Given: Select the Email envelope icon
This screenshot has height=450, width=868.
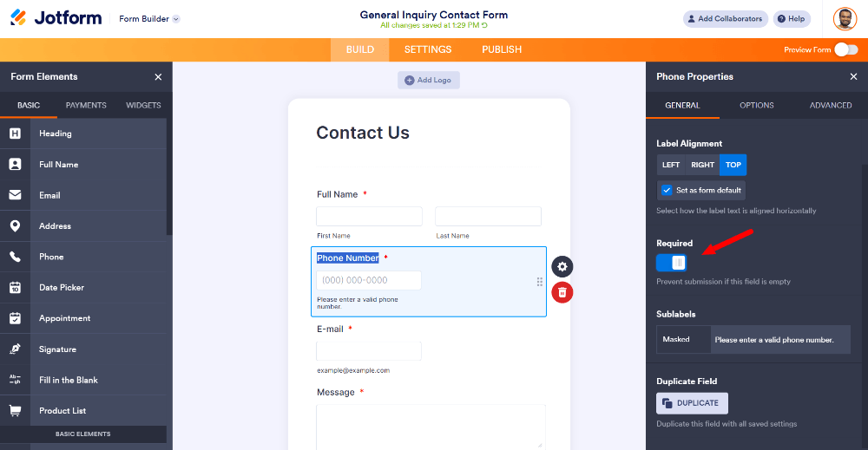Looking at the screenshot, I should [15, 195].
